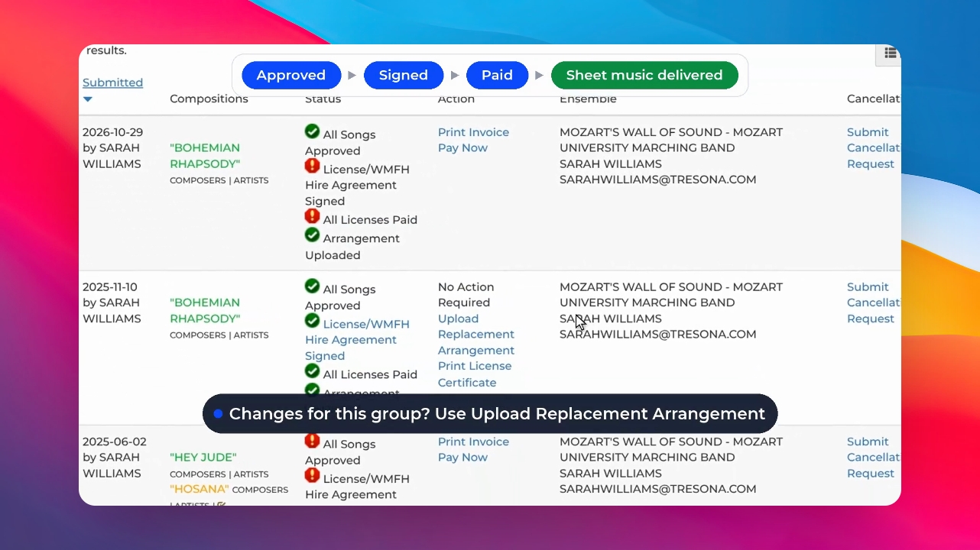
Task: Open the "HOSANA" composition
Action: click(x=200, y=489)
